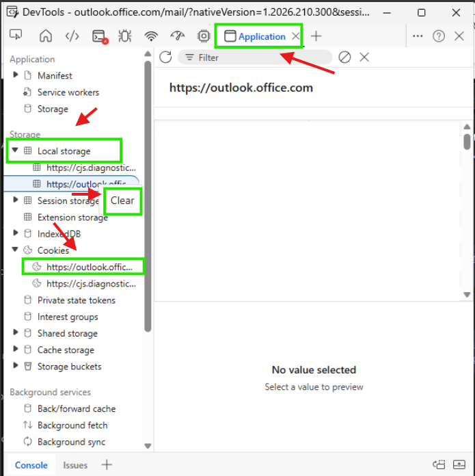
Task: Open the Sources bug icon tab
Action: click(124, 36)
